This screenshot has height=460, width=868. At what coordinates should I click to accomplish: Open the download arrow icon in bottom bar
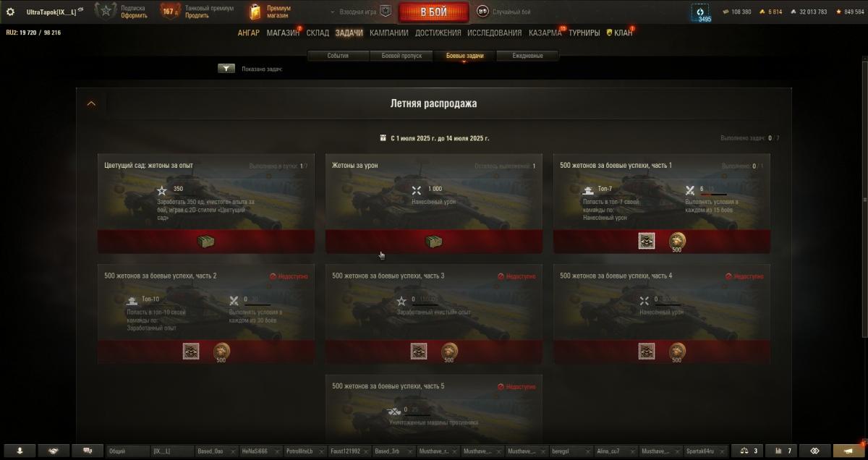20,451
